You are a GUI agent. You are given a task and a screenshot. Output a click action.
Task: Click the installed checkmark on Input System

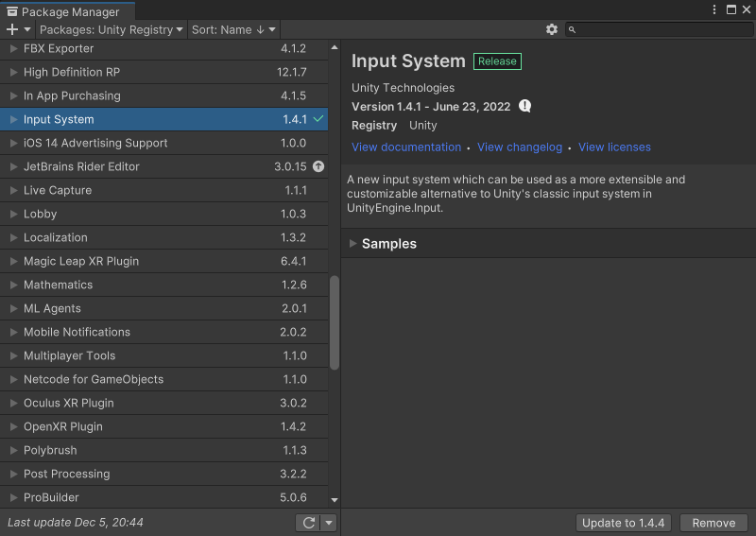point(318,119)
